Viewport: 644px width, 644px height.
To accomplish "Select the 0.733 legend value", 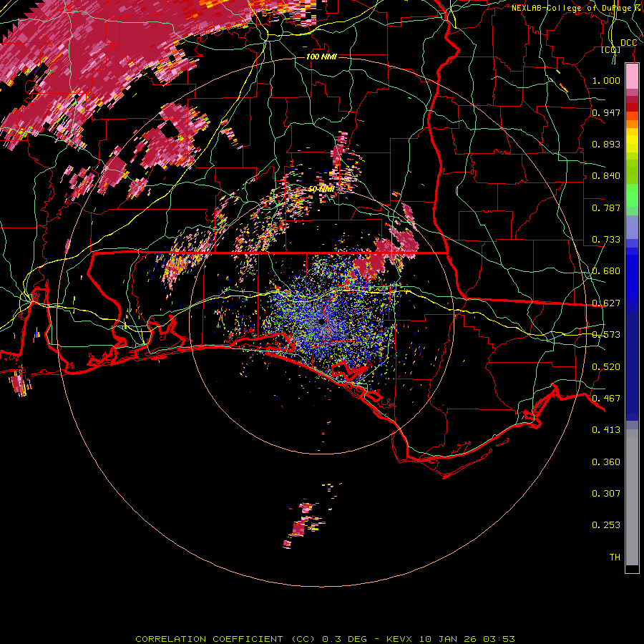I will (606, 240).
